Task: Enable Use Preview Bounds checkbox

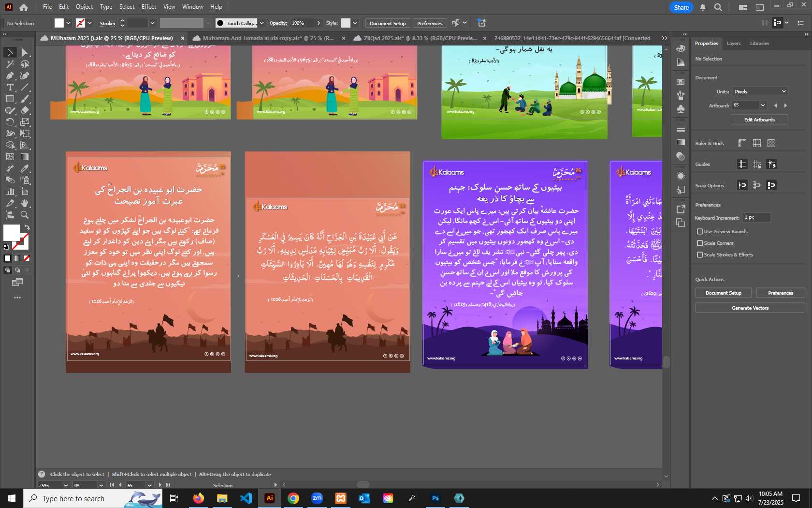Action: [700, 231]
